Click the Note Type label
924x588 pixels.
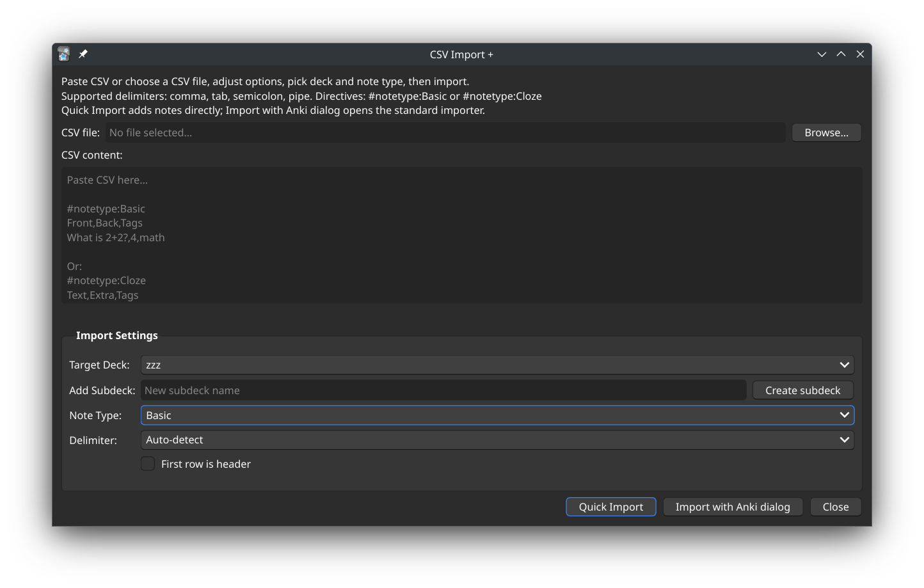point(95,415)
